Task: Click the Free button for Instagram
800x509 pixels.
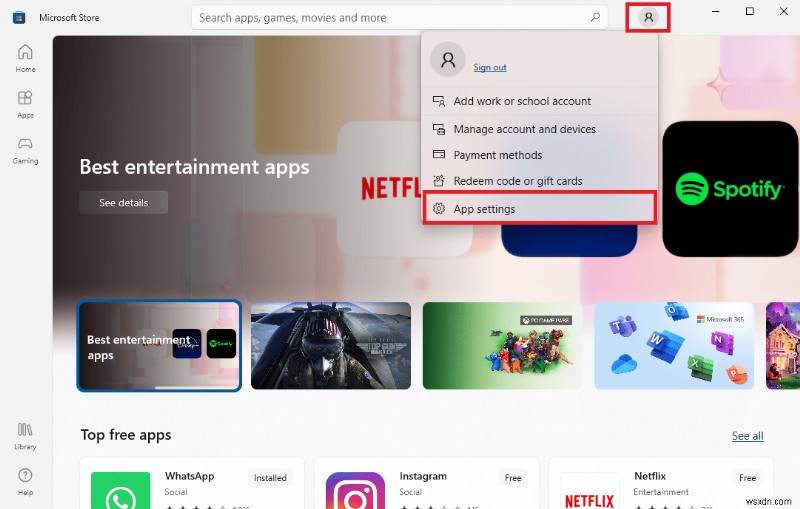Action: click(x=513, y=478)
